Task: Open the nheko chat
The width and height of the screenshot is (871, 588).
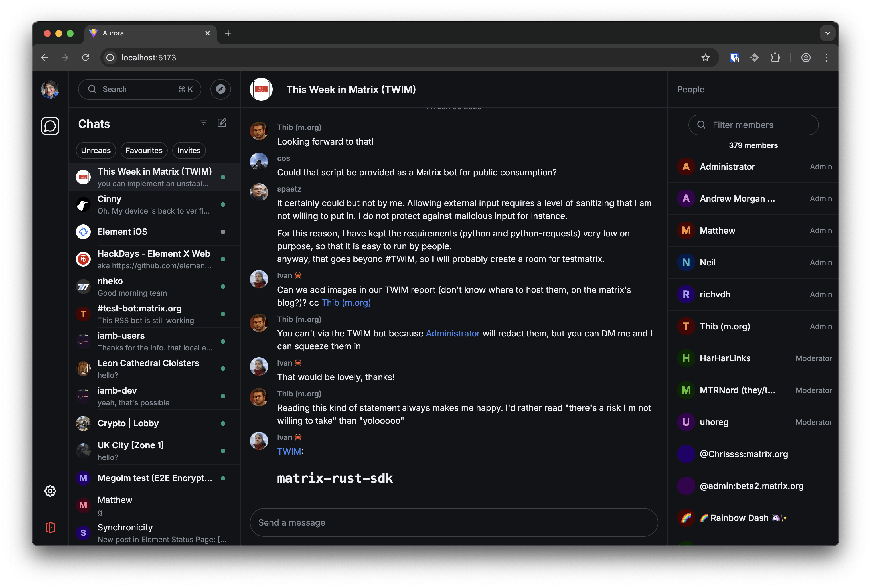Action: [x=154, y=287]
